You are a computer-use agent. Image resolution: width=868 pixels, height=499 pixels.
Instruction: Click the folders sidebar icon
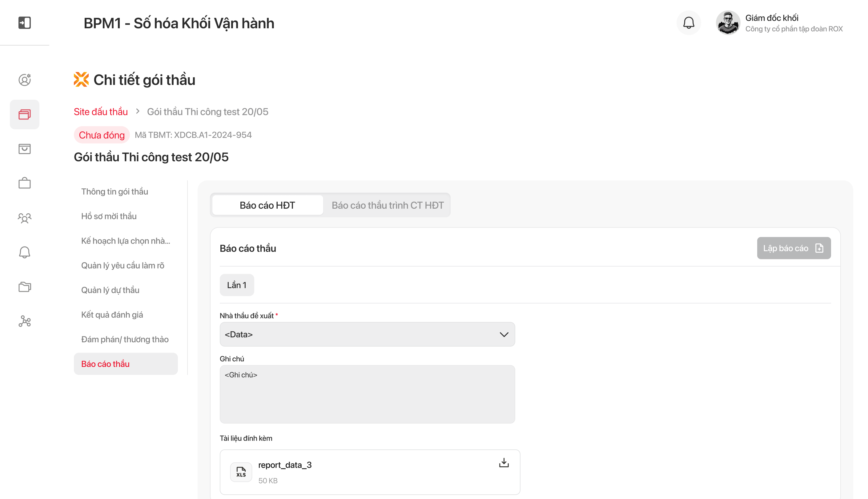click(x=24, y=287)
